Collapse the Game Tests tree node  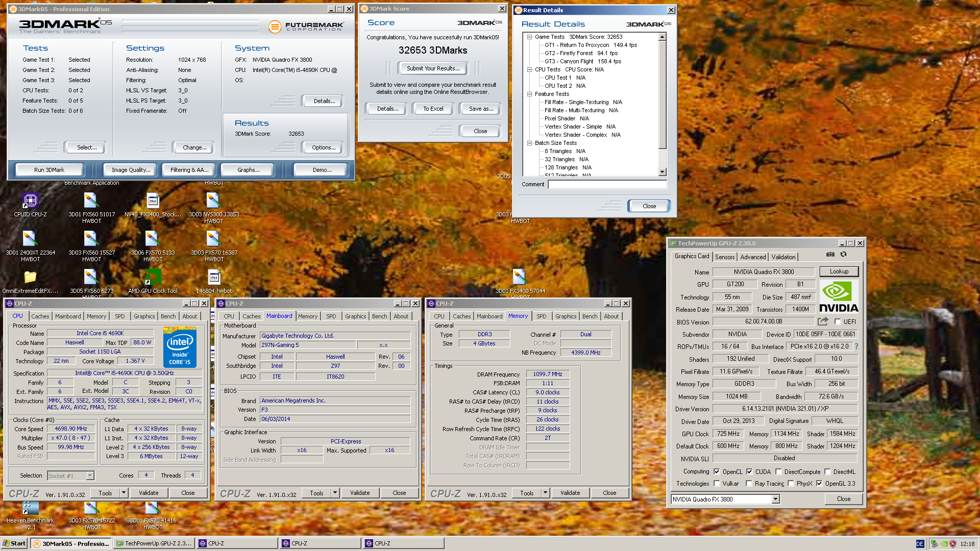(x=529, y=37)
